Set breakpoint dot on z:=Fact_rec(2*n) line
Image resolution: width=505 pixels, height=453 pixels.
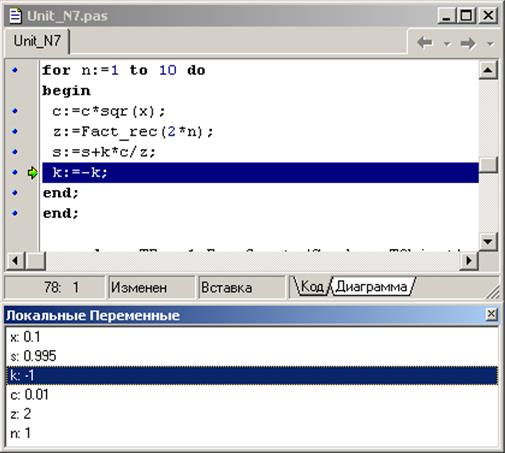tap(15, 131)
